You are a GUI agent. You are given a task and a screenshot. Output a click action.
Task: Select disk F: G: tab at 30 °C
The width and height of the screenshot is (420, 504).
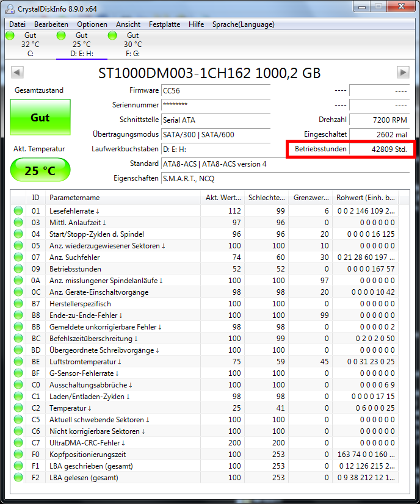[x=133, y=45]
